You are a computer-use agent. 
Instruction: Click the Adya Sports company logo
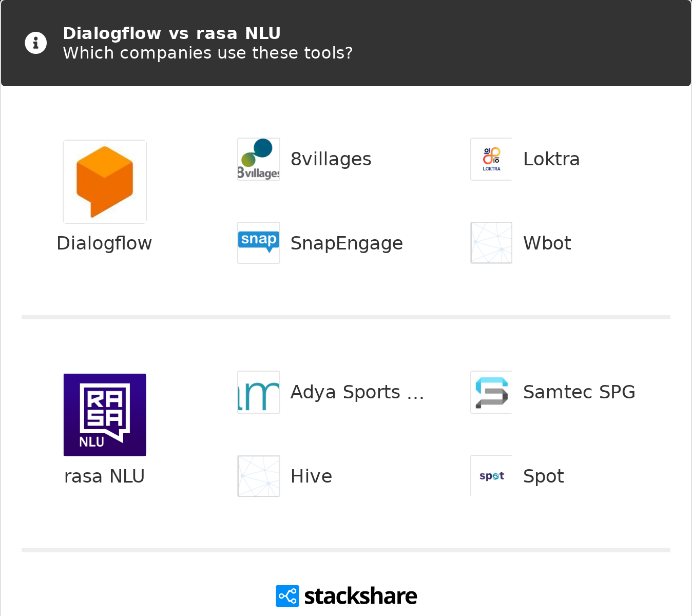[x=258, y=392]
